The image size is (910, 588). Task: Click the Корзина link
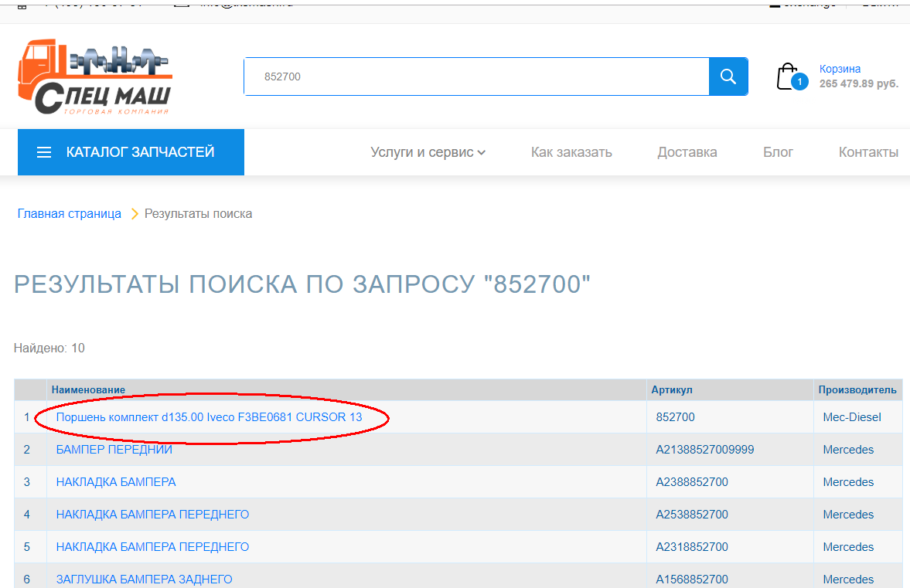coord(840,69)
